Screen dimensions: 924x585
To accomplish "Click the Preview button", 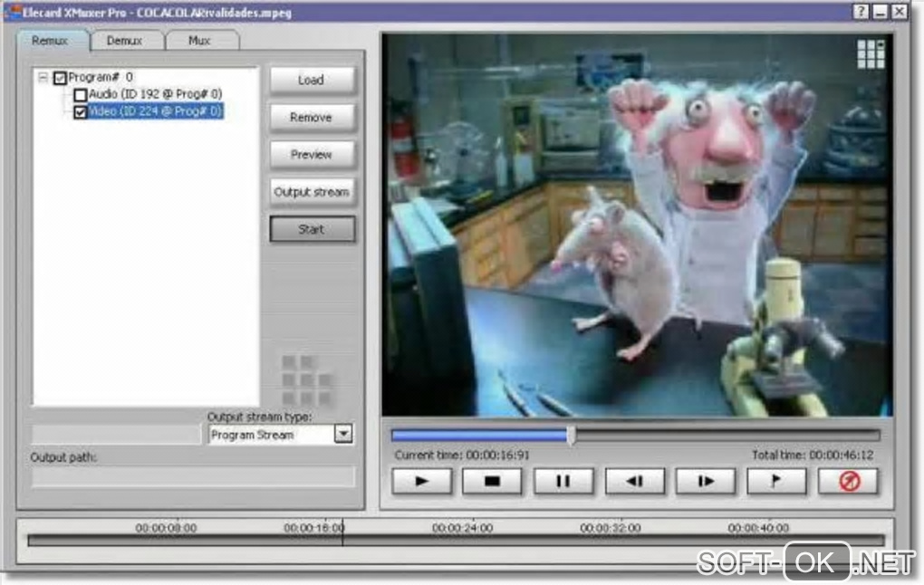I will [312, 154].
